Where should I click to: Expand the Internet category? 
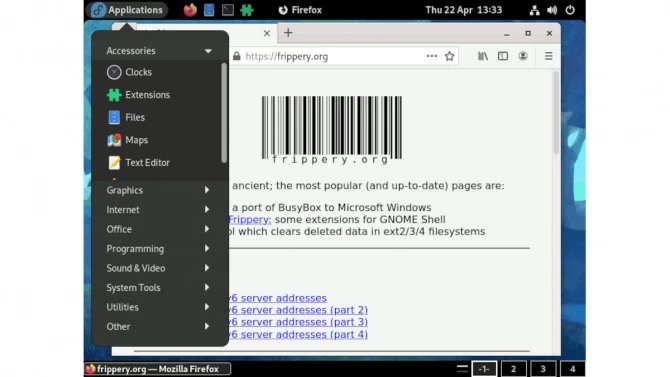(160, 210)
